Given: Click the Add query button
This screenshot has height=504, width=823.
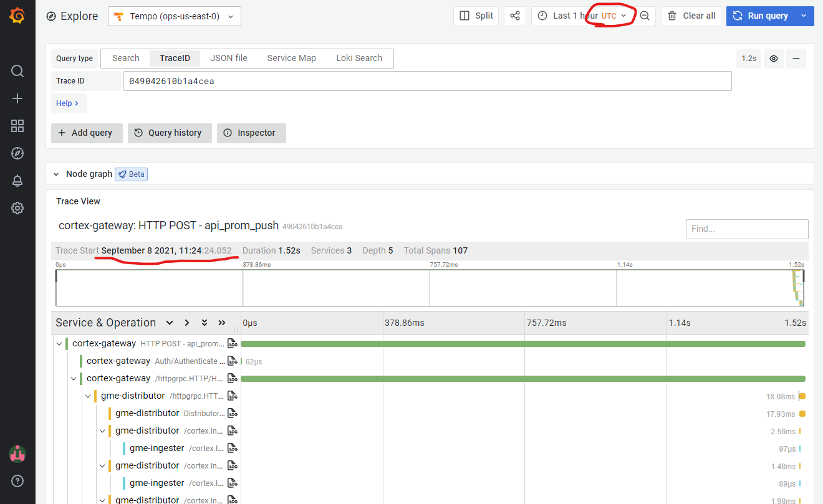Looking at the screenshot, I should click(87, 133).
